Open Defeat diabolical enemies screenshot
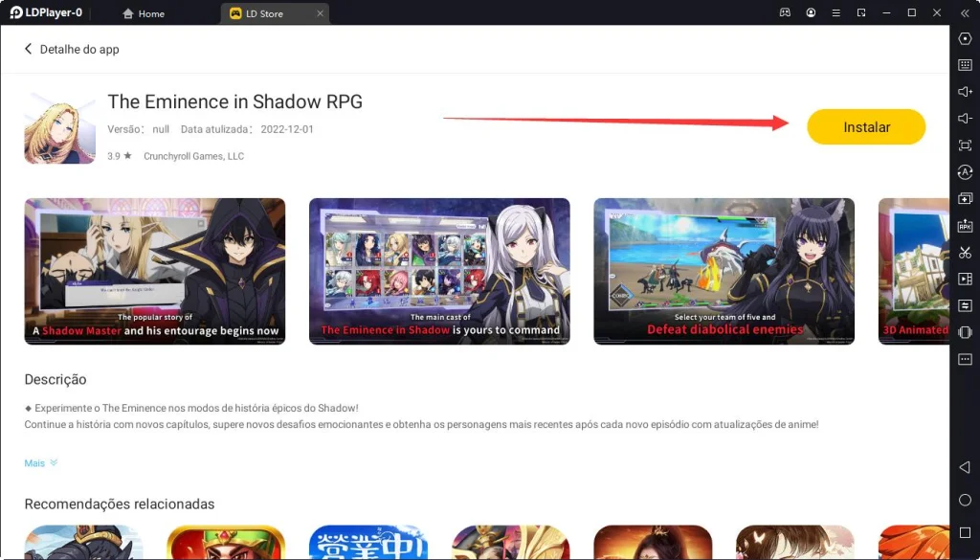Viewport: 980px width, 560px height. tap(724, 271)
